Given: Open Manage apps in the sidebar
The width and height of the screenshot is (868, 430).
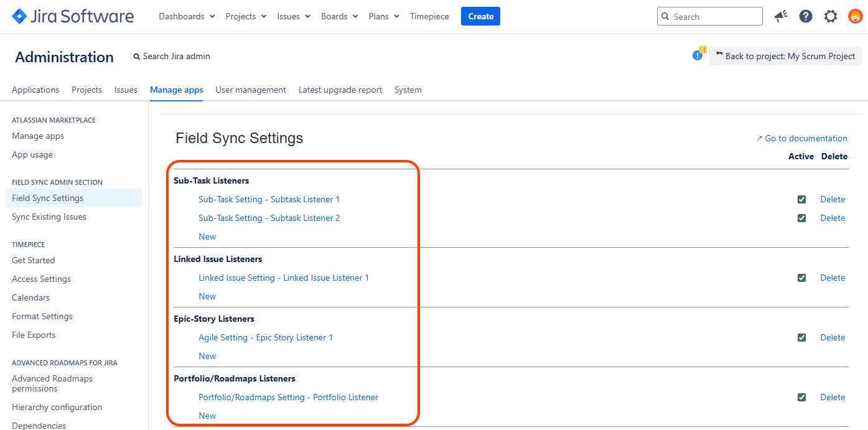Looking at the screenshot, I should [x=38, y=136].
